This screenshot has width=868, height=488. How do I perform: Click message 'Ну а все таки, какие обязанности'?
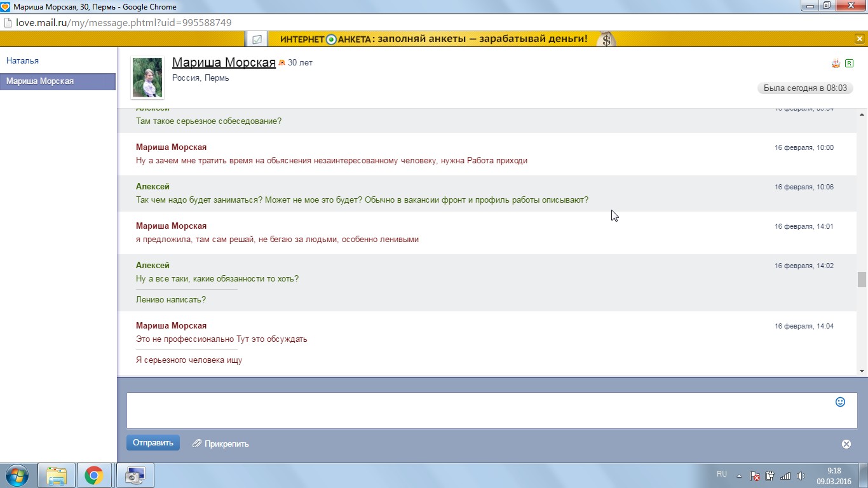(217, 278)
